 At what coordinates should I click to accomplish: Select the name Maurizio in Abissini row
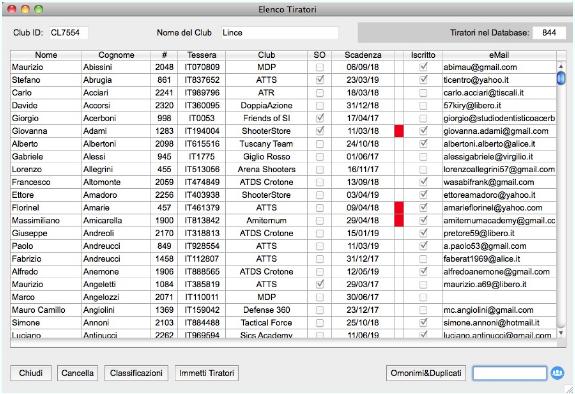point(28,67)
